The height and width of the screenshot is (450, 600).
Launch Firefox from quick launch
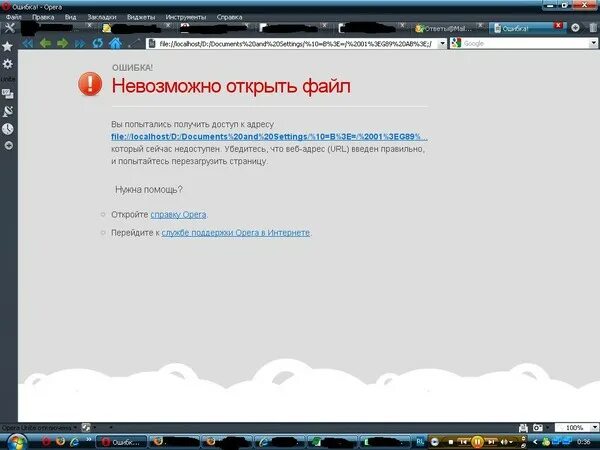60,442
